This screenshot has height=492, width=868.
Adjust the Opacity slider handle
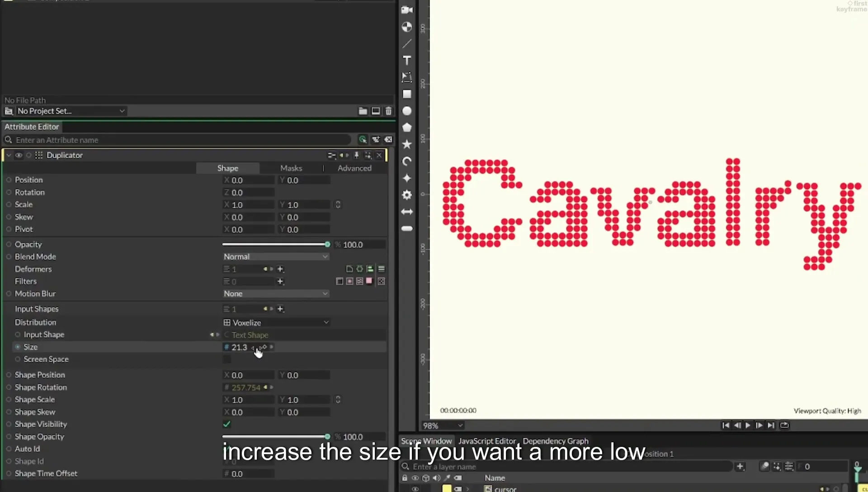(x=327, y=244)
